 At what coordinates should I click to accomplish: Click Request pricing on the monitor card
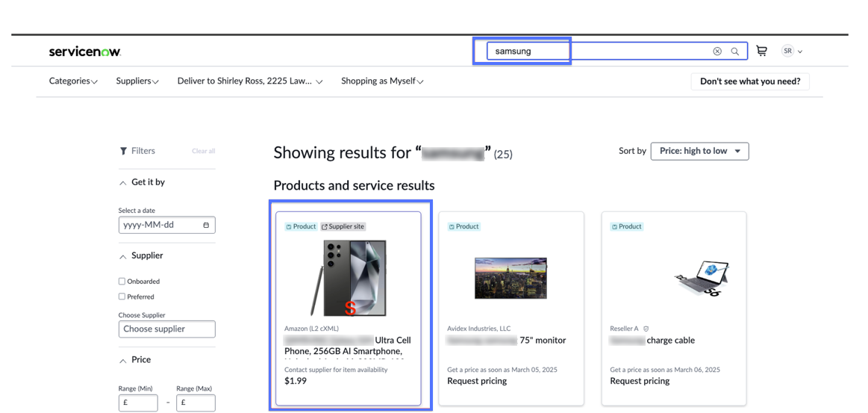477,381
